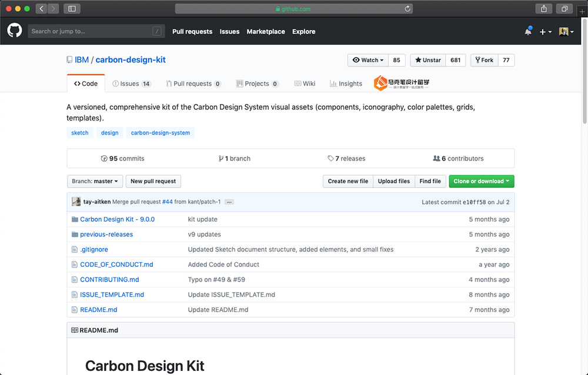Click the tay-aitken avatar thumbnail
The image size is (588, 375).
coord(76,202)
